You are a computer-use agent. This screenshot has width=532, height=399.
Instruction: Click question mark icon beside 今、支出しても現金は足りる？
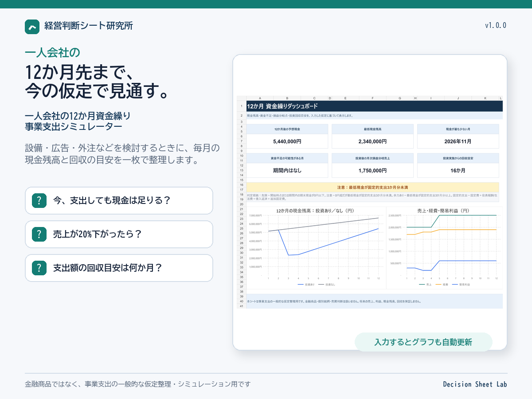coord(39,200)
